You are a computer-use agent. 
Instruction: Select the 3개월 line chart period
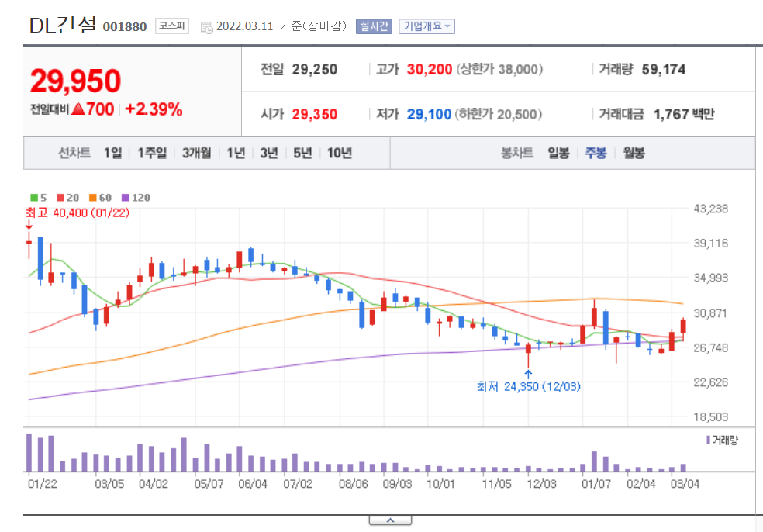pos(197,154)
